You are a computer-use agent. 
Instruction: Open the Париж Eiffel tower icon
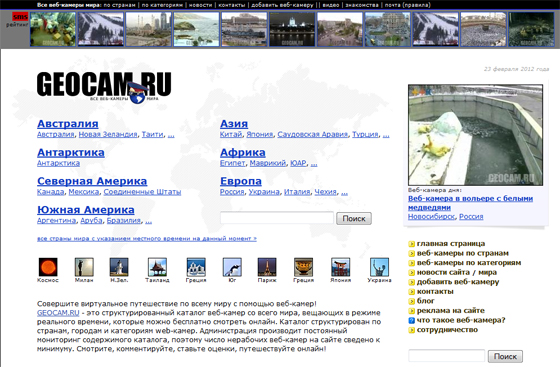point(267,267)
